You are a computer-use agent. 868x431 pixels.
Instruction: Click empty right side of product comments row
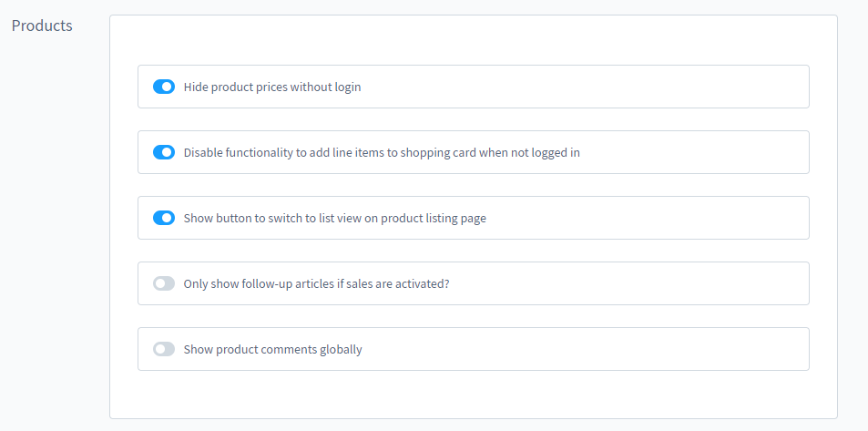click(x=683, y=349)
